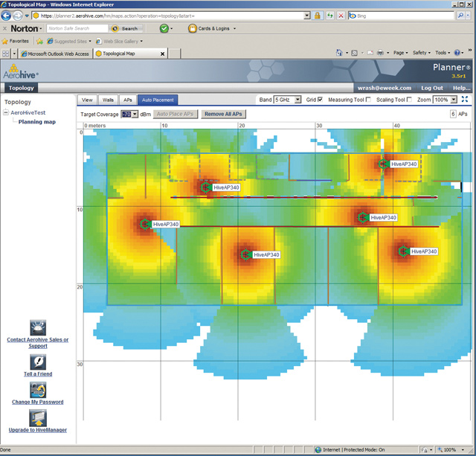Screen dimensions: 476x456
Task: Click the Home icon in command bar
Action: [339, 53]
